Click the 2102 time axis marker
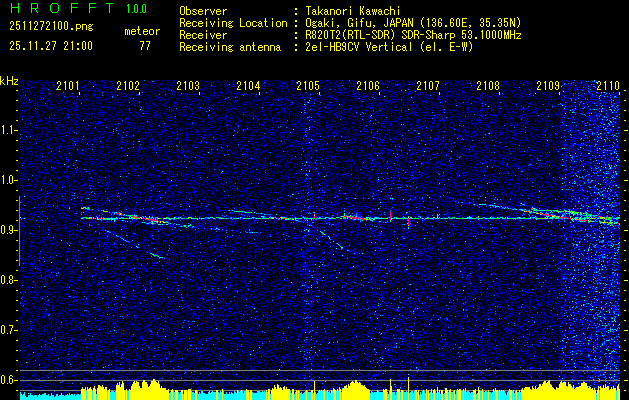 tap(128, 85)
